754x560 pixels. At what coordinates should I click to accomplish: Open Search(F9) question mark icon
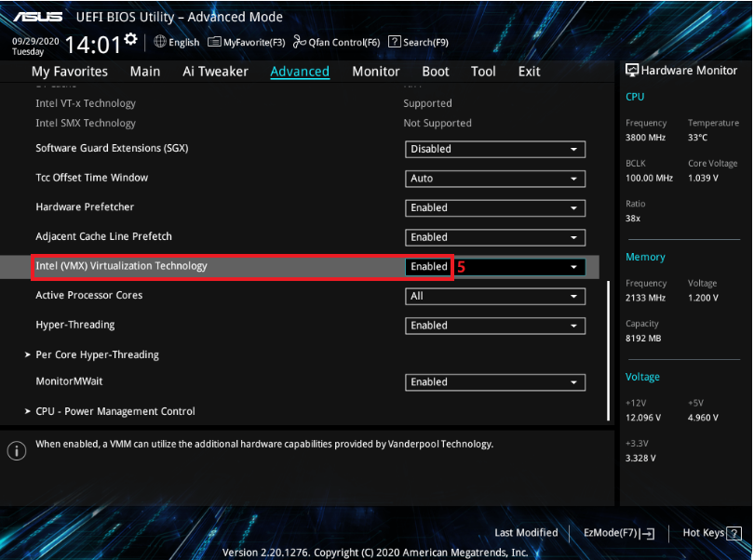click(x=395, y=42)
